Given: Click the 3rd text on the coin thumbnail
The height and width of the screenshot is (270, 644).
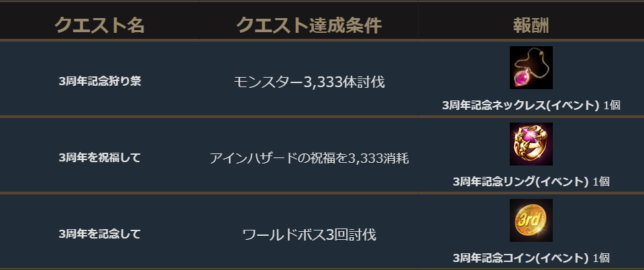Looking at the screenshot, I should tap(529, 219).
